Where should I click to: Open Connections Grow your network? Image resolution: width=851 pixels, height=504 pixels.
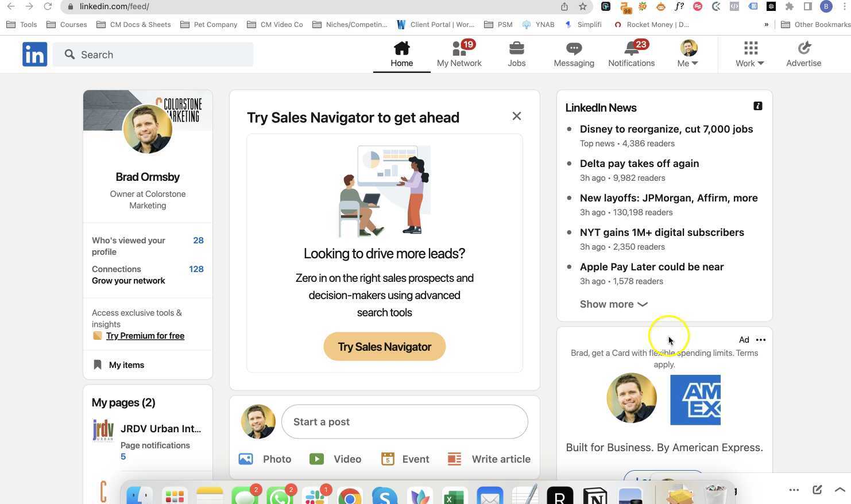coord(148,275)
